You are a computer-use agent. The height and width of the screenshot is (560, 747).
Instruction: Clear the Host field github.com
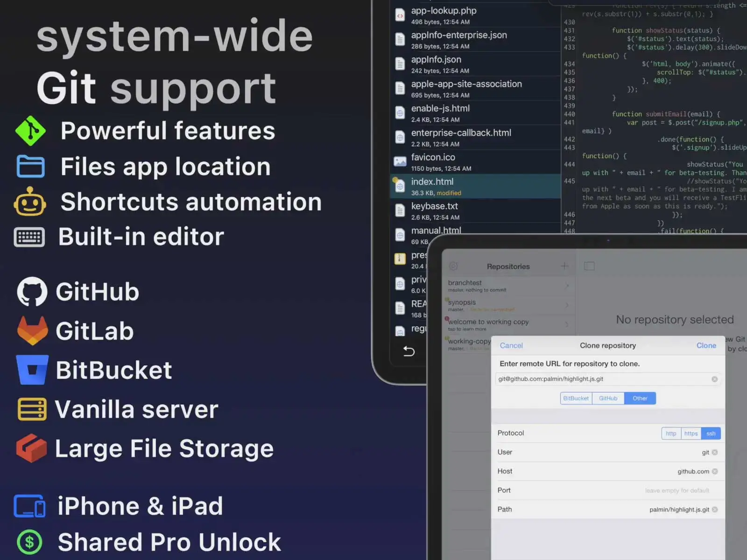(715, 471)
